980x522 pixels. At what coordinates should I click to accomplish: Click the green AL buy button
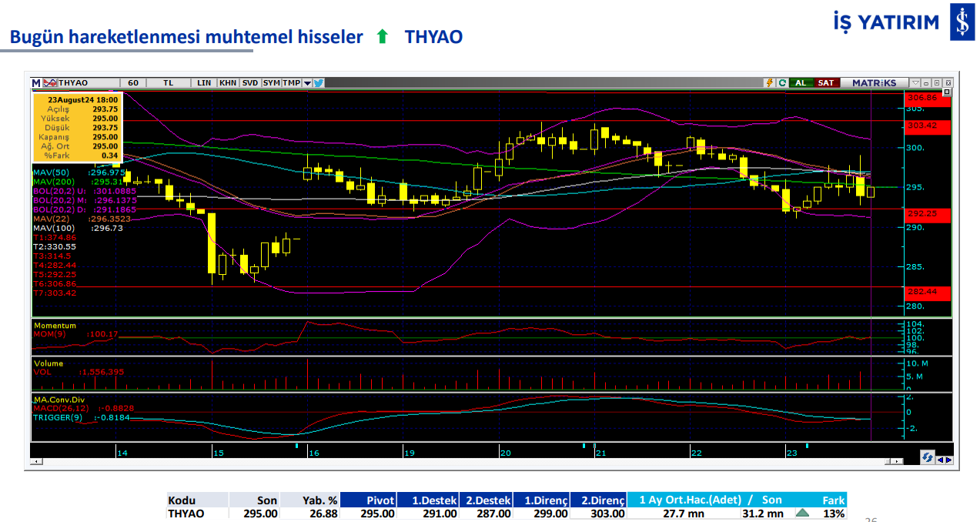click(x=801, y=82)
